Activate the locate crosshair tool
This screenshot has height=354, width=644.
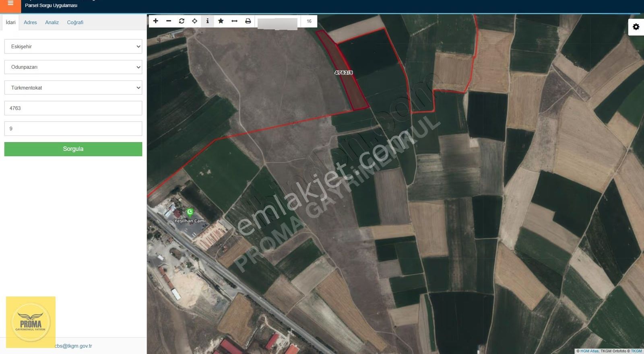(x=194, y=21)
